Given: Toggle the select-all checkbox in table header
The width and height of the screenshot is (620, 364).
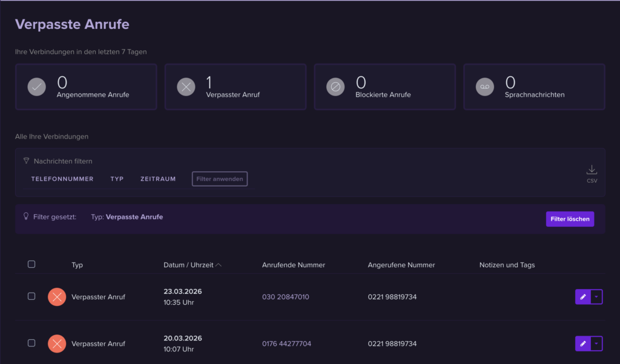Looking at the screenshot, I should pyautogui.click(x=31, y=264).
